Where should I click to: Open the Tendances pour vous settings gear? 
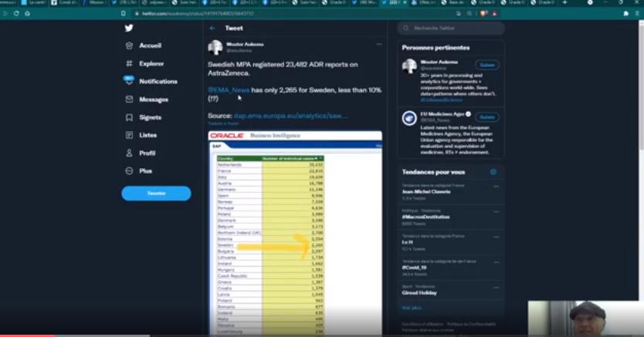click(493, 172)
